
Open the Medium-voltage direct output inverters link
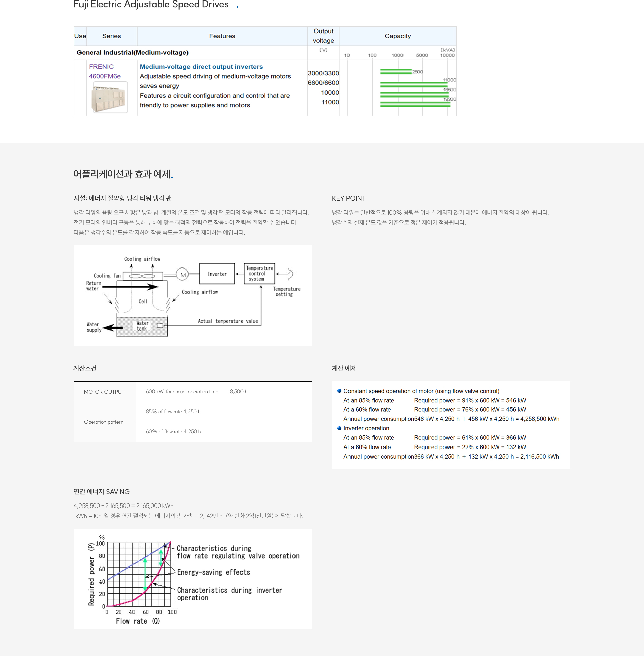click(201, 67)
